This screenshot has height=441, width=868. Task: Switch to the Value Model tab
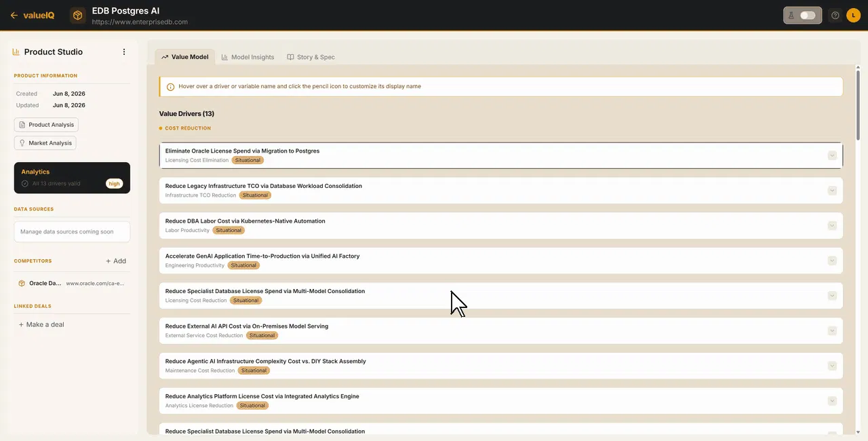(x=185, y=57)
